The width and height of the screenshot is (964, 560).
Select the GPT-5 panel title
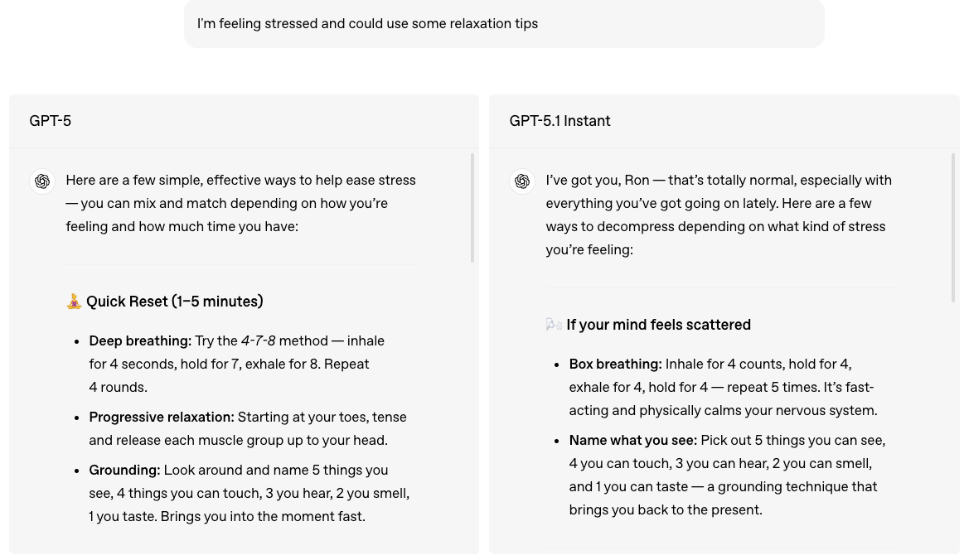[x=50, y=121]
